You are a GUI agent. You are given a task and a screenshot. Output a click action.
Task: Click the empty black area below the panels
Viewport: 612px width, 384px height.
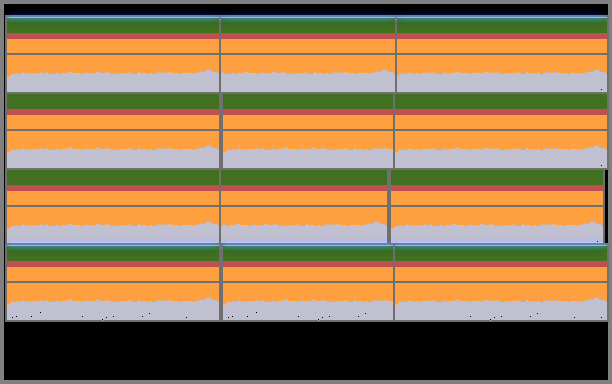[306, 350]
